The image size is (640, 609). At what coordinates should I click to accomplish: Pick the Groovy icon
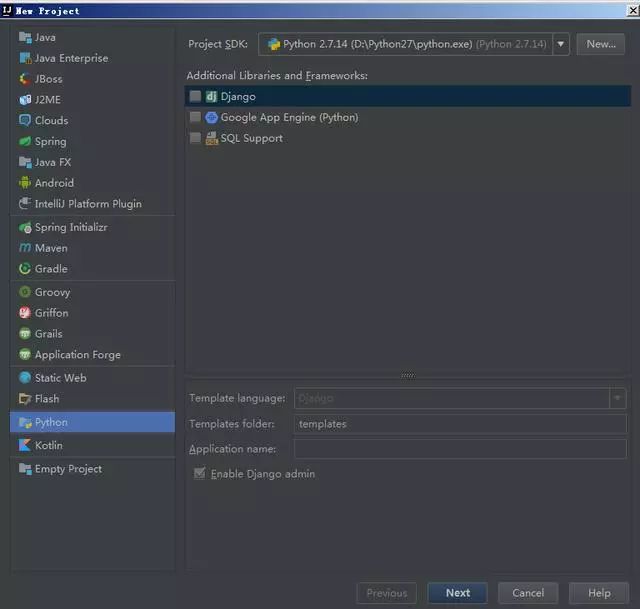click(x=25, y=292)
